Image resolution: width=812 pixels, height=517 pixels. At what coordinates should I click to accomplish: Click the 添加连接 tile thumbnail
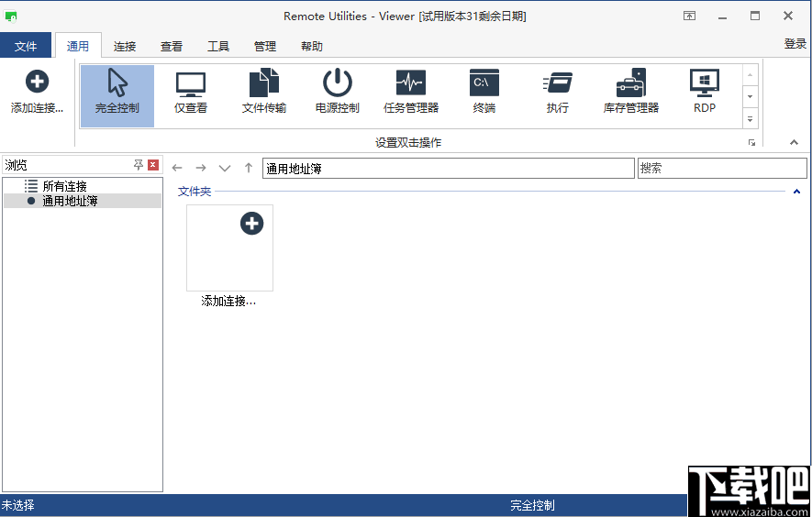(x=230, y=247)
